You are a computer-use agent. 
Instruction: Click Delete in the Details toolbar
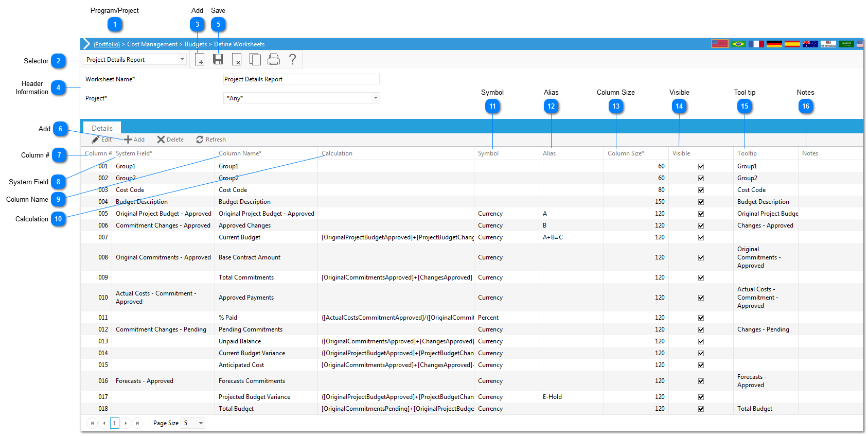170,139
